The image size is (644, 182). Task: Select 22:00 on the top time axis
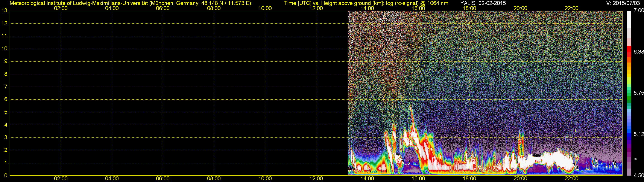pyautogui.click(x=571, y=8)
